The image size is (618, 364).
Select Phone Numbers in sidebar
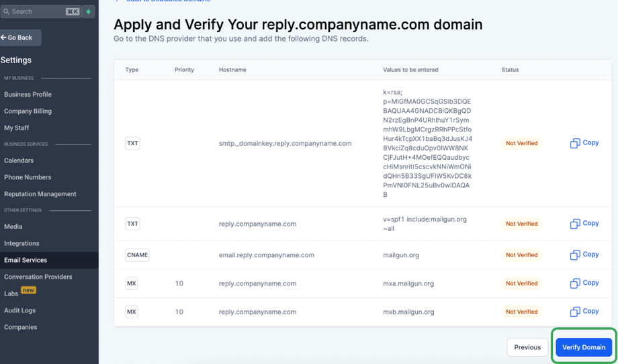tap(28, 177)
